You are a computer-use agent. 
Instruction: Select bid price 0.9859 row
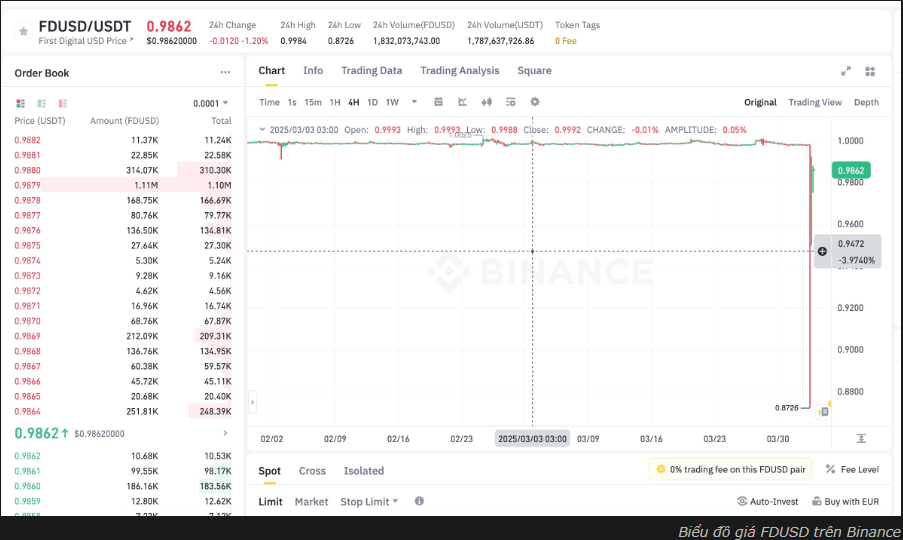pyautogui.click(x=123, y=501)
